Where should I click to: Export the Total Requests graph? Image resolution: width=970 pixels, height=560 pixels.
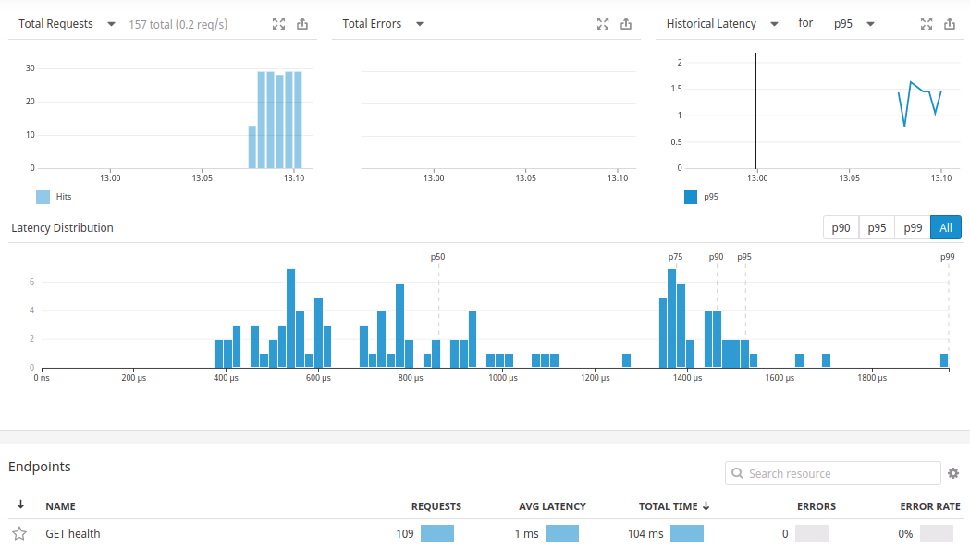tap(301, 23)
